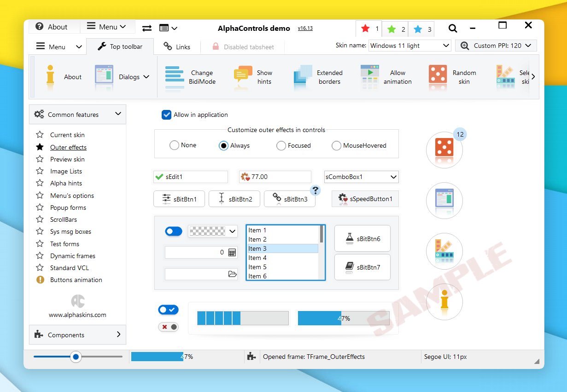Open the Custom PPI: 120 dropdown
Viewport: 567px width, 392px height.
point(496,46)
